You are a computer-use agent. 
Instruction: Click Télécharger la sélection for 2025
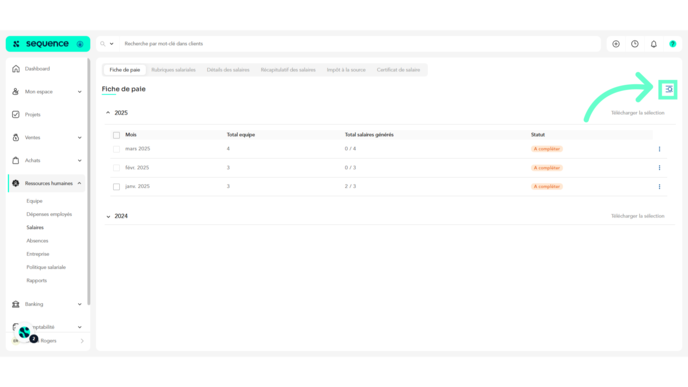(x=638, y=113)
